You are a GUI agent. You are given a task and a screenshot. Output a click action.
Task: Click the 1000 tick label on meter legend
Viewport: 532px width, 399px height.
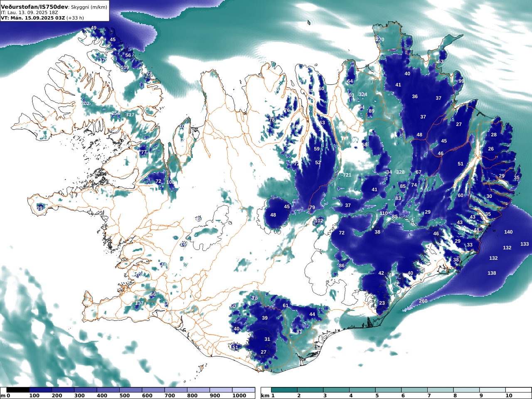point(239,396)
